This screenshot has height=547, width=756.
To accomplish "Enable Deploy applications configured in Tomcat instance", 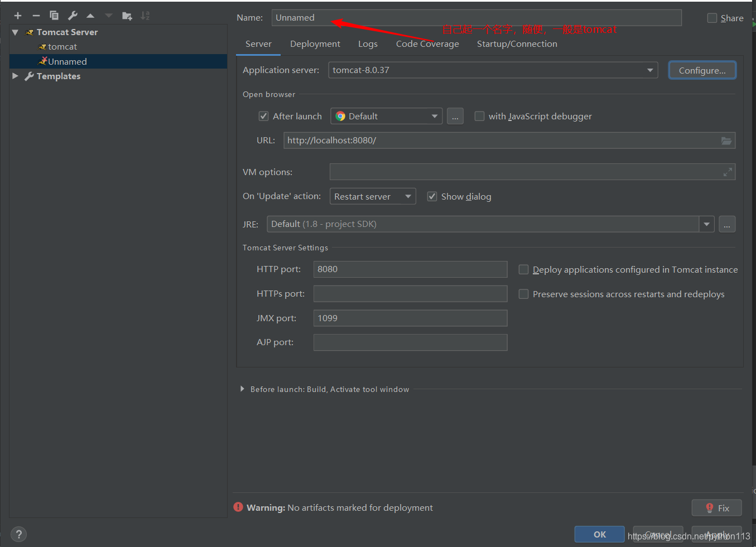I will (523, 269).
